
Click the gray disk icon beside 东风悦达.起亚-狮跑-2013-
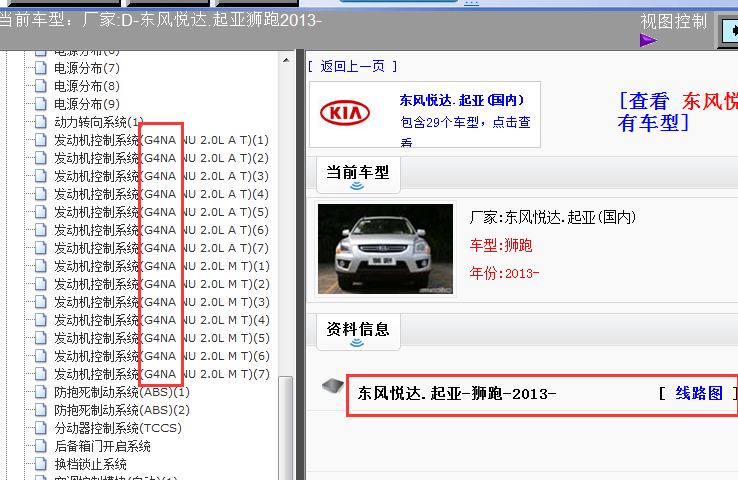333,386
